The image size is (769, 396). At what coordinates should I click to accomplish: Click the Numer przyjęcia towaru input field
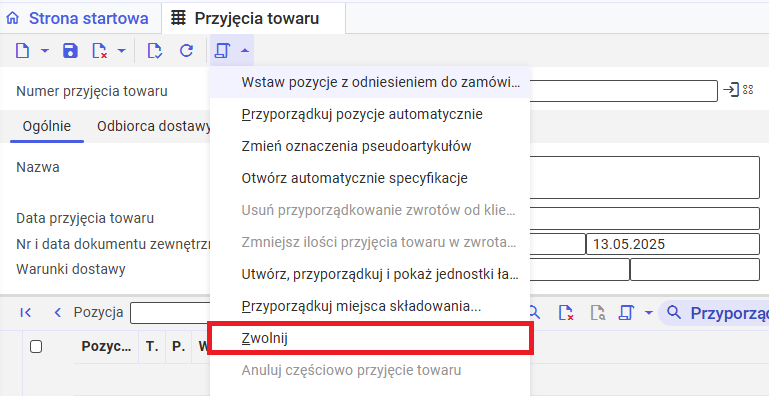tap(624, 91)
